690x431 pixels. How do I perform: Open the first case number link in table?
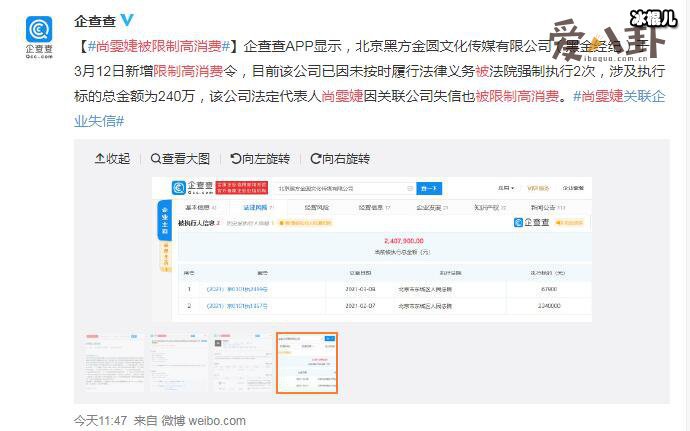click(x=237, y=289)
